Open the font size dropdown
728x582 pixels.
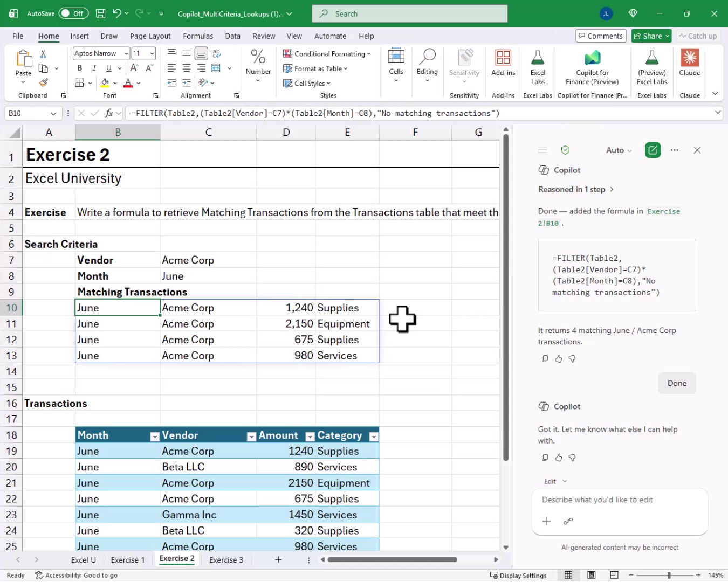pyautogui.click(x=152, y=53)
